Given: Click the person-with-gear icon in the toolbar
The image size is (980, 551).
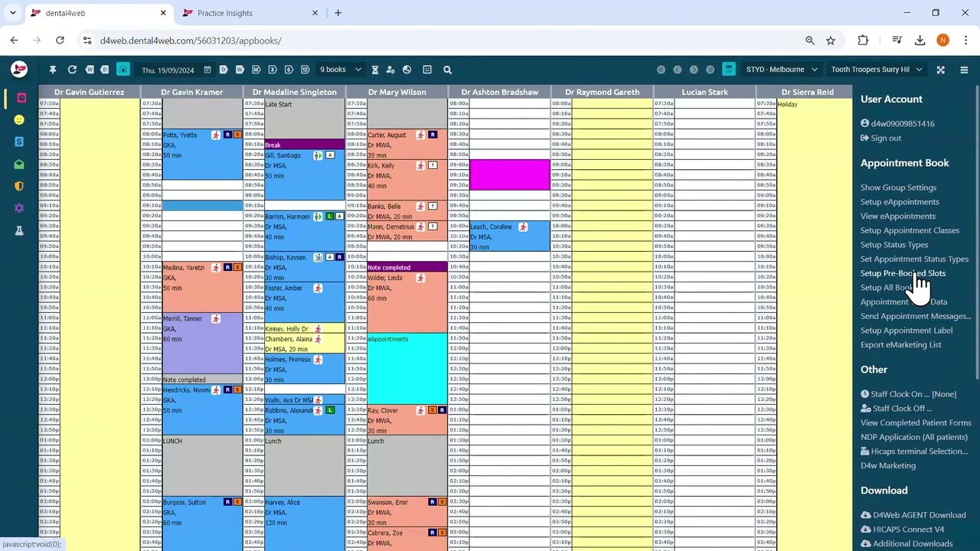Looking at the screenshot, I should coord(390,70).
